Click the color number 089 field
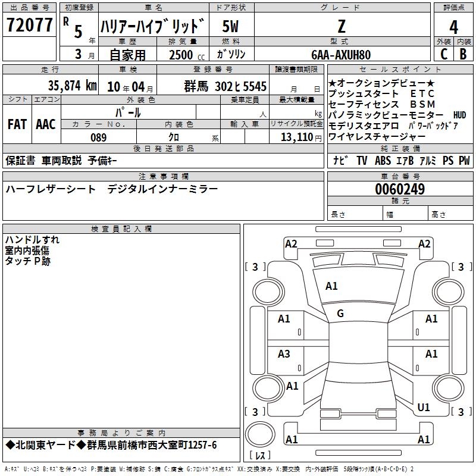The height and width of the screenshot is (476, 476). [98, 137]
